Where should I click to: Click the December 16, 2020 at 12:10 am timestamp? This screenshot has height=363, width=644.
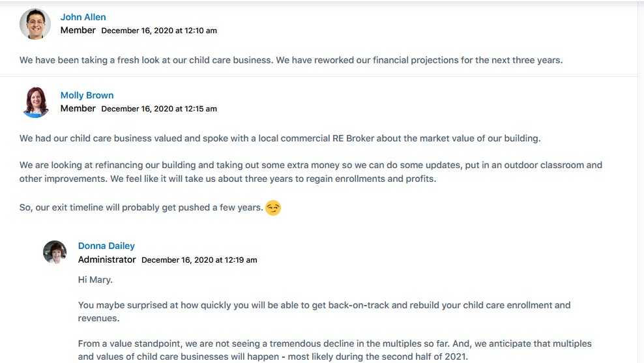click(x=159, y=31)
